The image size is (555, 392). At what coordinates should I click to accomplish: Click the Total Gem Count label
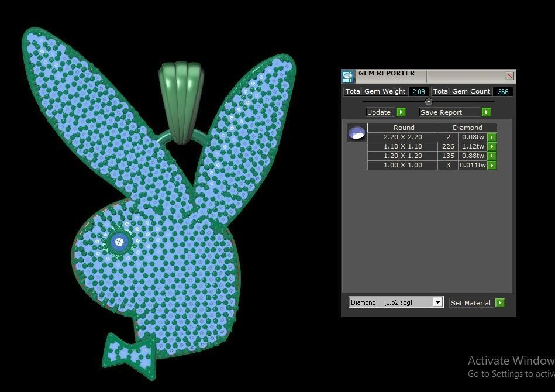click(x=461, y=91)
